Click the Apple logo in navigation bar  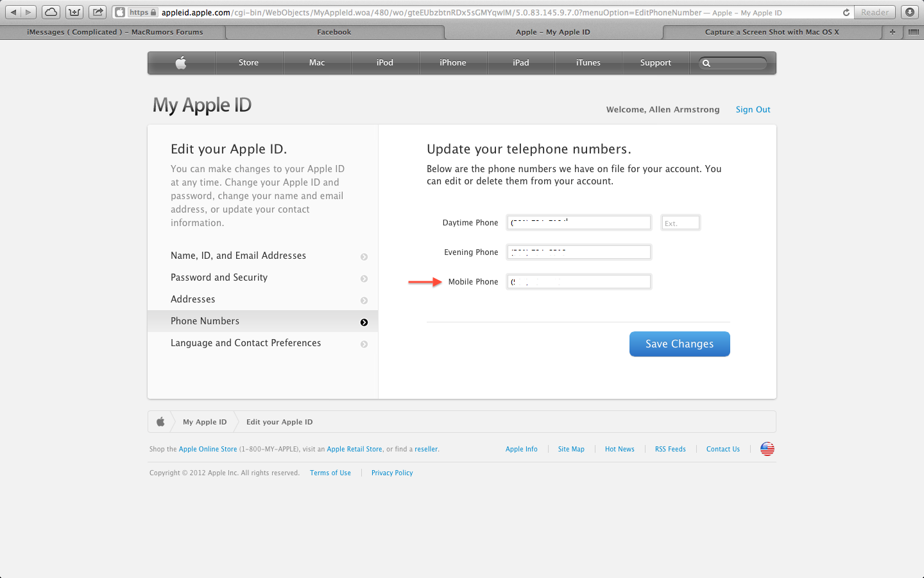(x=181, y=62)
